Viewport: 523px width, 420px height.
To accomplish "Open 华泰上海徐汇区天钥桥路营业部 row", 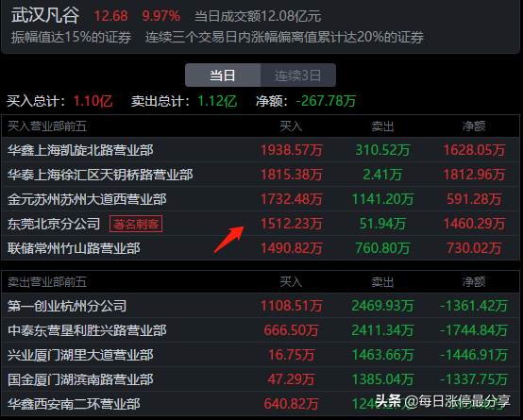I will (261, 175).
